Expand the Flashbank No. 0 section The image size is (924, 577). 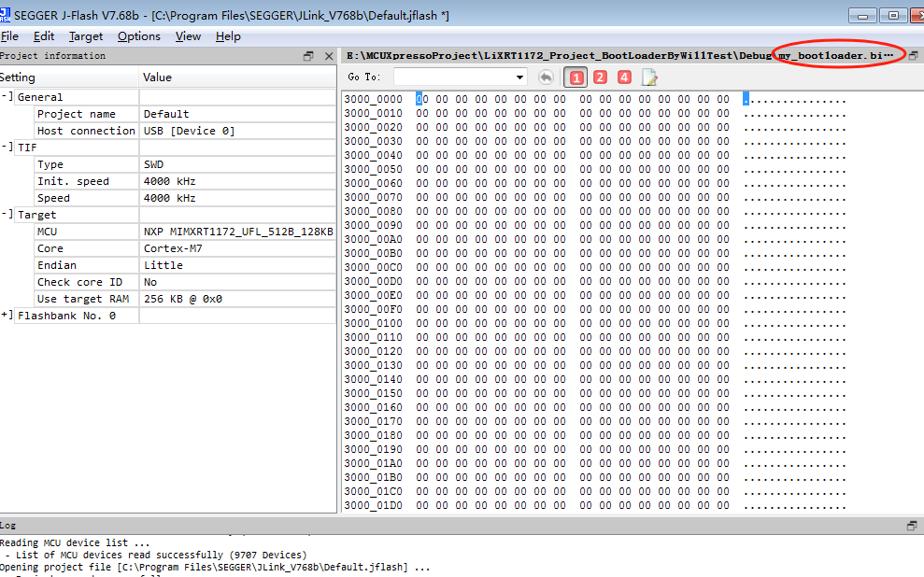click(x=7, y=316)
